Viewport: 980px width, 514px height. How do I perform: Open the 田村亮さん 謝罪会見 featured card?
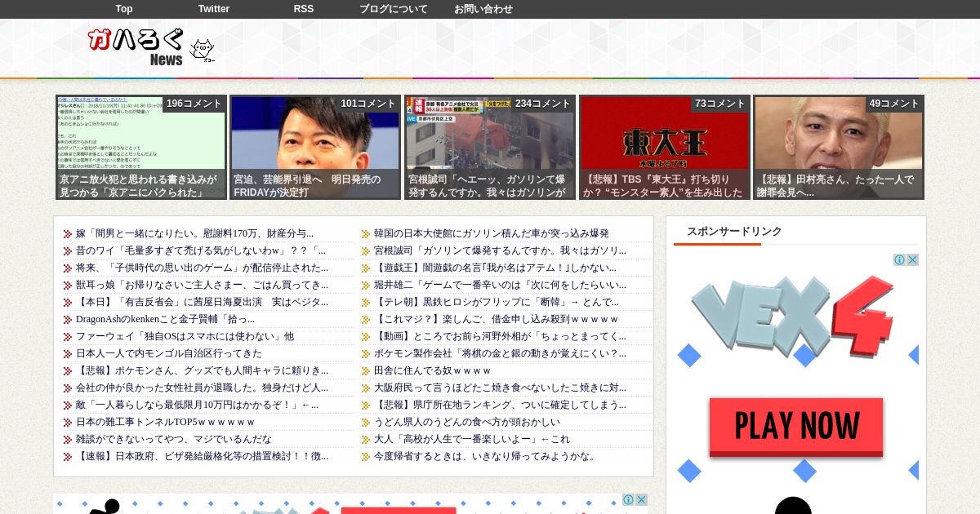click(839, 147)
